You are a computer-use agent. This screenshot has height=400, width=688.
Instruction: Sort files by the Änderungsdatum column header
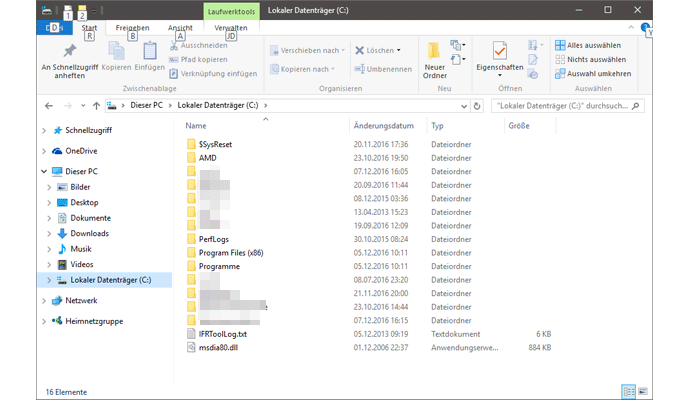(383, 126)
